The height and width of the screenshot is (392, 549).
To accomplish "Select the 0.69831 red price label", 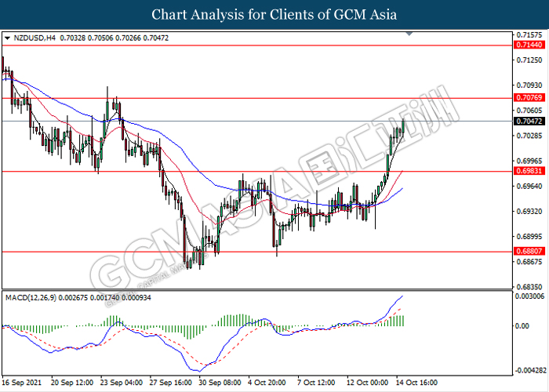I will pyautogui.click(x=526, y=171).
